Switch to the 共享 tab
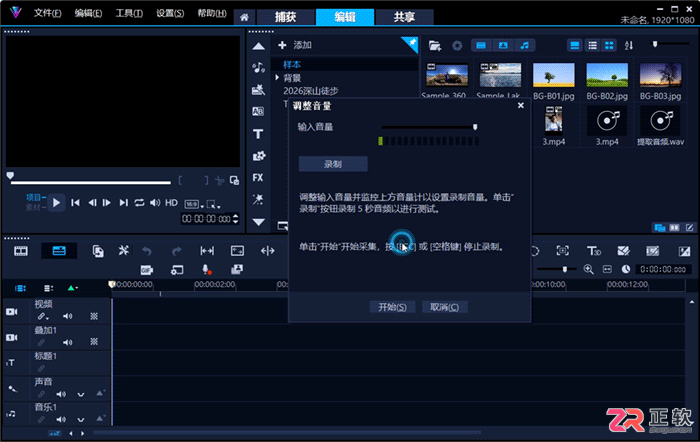The image size is (700, 442). pos(404,17)
